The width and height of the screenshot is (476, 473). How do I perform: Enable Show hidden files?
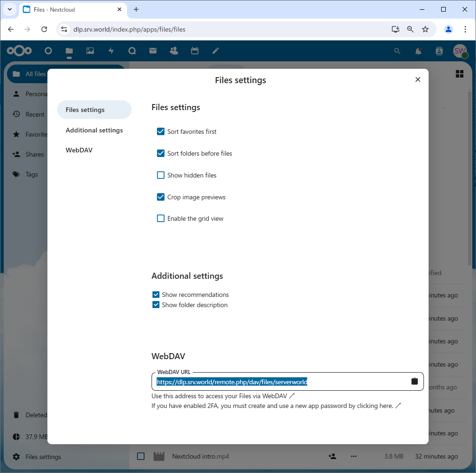[160, 175]
